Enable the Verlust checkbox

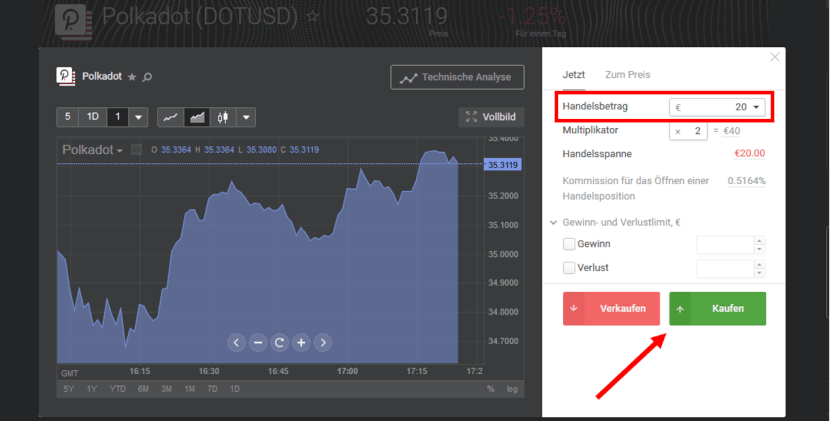(569, 268)
